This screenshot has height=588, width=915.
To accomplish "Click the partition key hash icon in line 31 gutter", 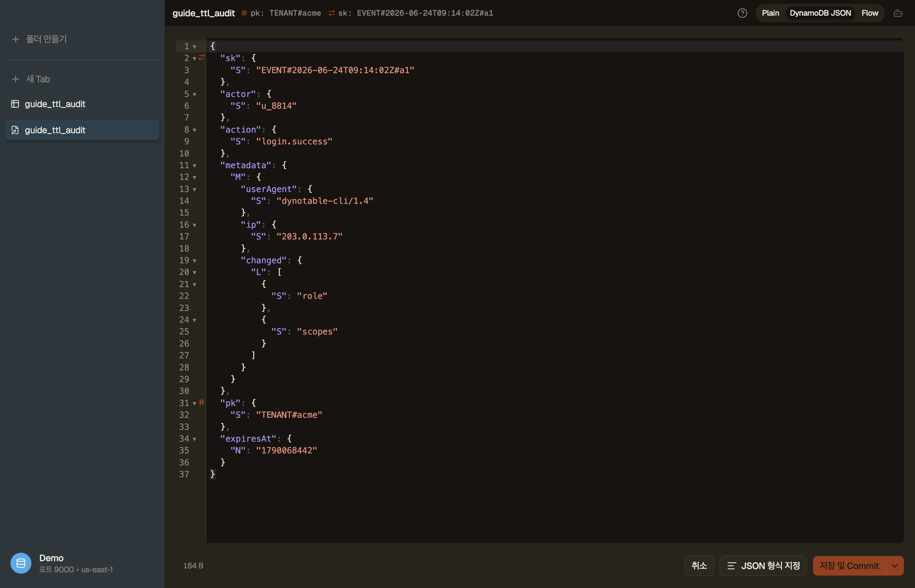I will coord(202,402).
